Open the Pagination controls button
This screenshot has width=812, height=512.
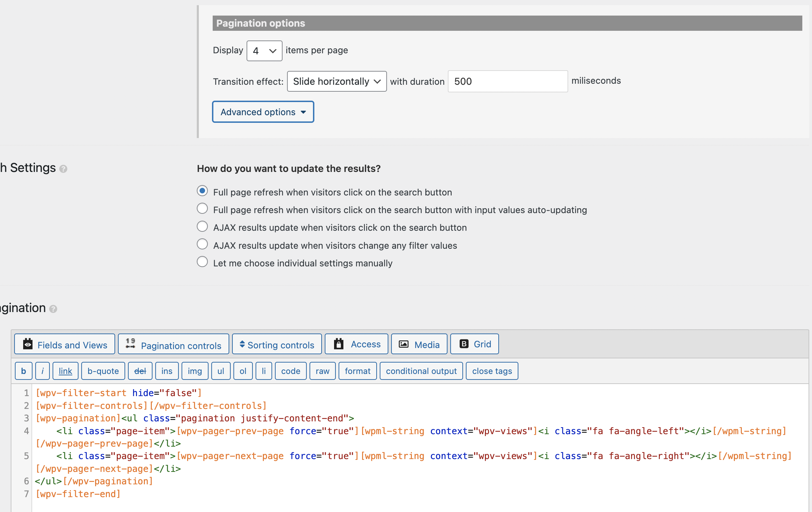tap(174, 344)
